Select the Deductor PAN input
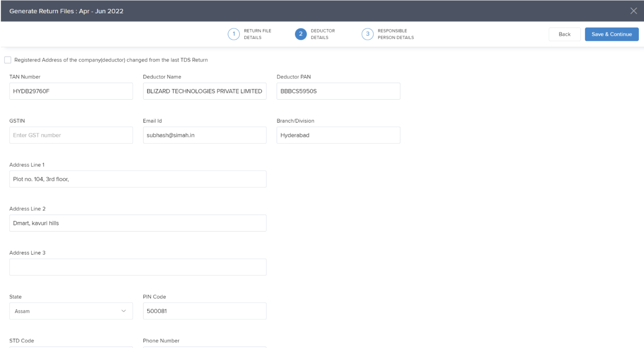The height and width of the screenshot is (348, 644). 338,91
